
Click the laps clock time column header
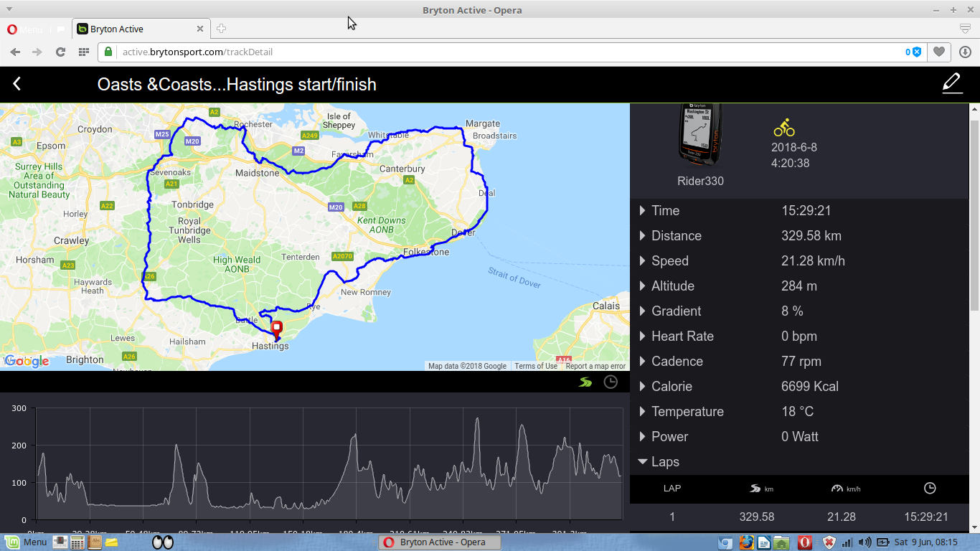[x=930, y=488]
